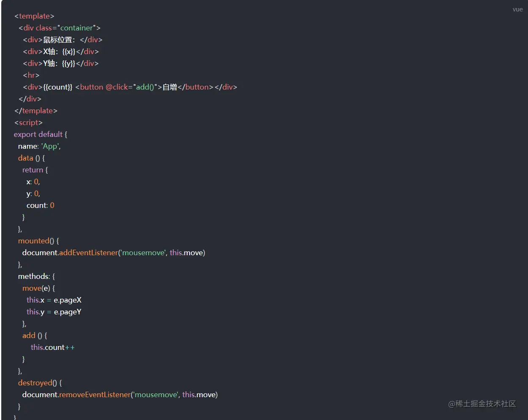528x420 pixels.
Task: Click the 'destroyed() {' line
Action: [x=40, y=383]
